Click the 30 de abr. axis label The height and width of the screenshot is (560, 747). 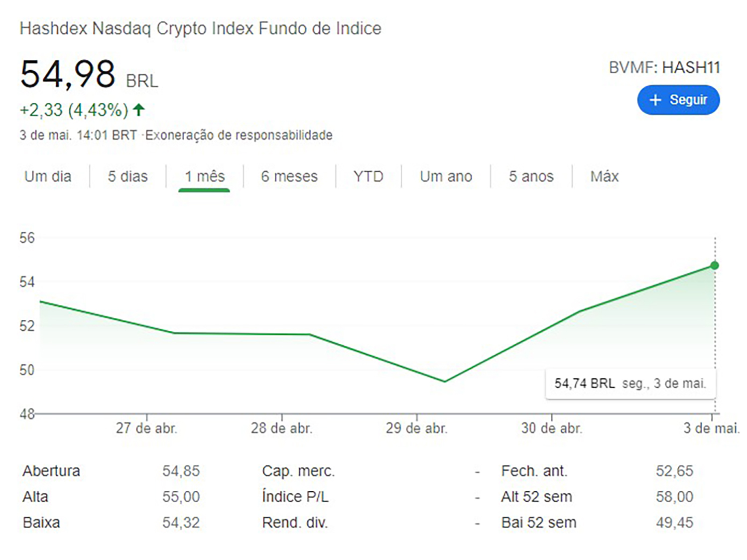point(551,428)
